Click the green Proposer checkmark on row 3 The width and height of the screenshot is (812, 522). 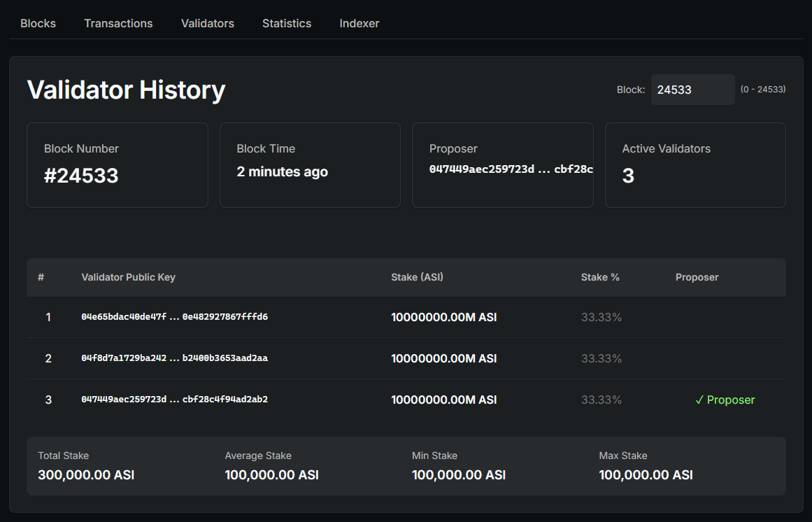tap(725, 400)
